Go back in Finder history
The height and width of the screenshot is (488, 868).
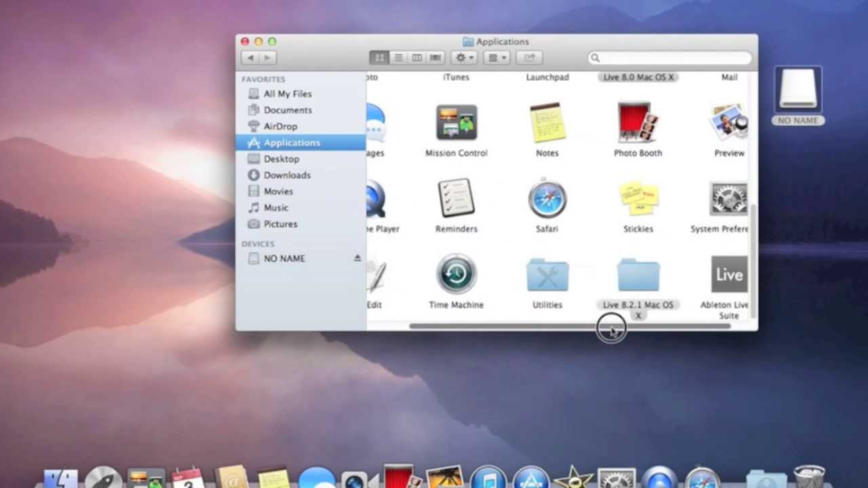(250, 58)
